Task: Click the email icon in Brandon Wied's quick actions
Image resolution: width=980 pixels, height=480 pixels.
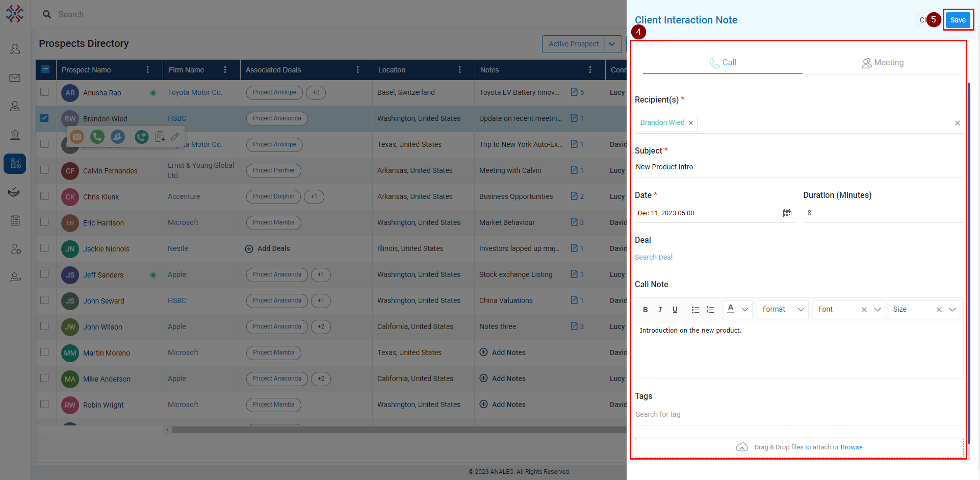Action: (77, 136)
